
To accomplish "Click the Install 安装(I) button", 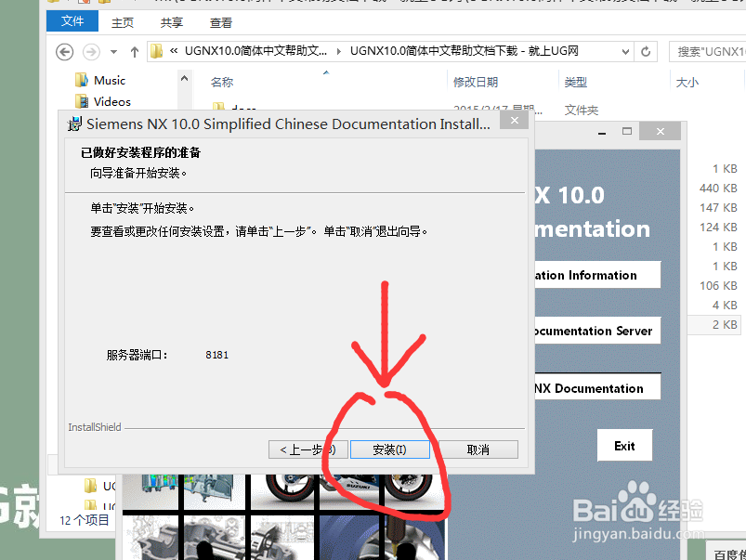I will (389, 449).
